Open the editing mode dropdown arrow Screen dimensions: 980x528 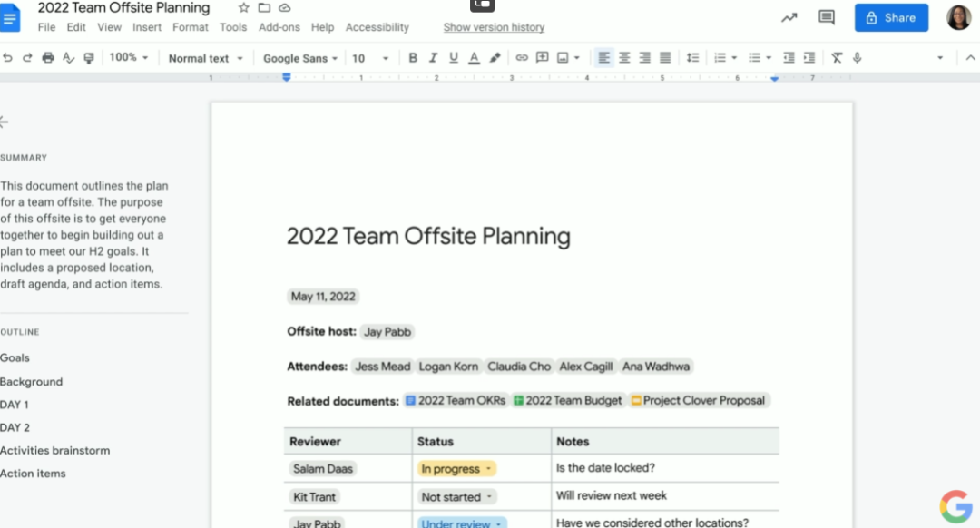click(x=940, y=58)
